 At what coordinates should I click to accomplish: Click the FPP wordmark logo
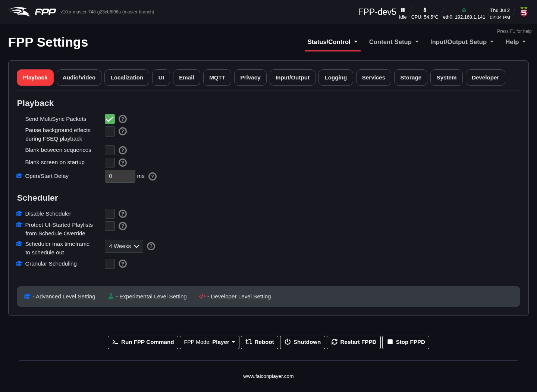tap(45, 12)
